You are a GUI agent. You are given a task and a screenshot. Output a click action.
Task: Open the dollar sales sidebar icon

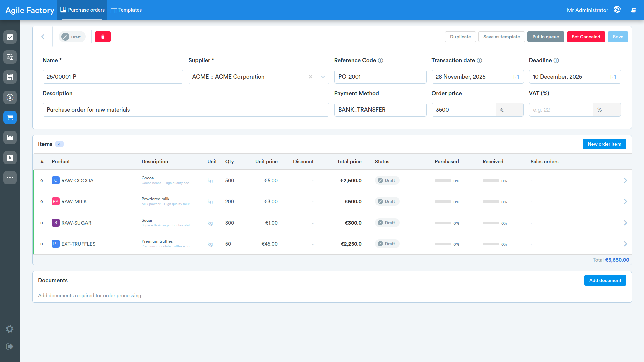coord(10,97)
